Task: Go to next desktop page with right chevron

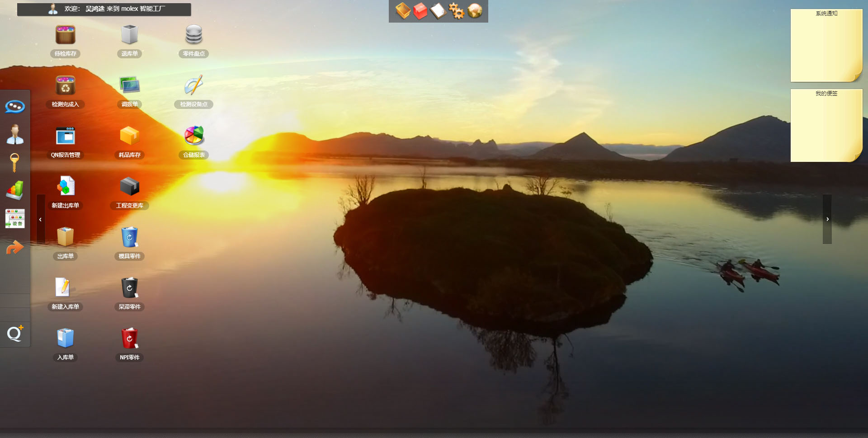Action: (x=827, y=219)
